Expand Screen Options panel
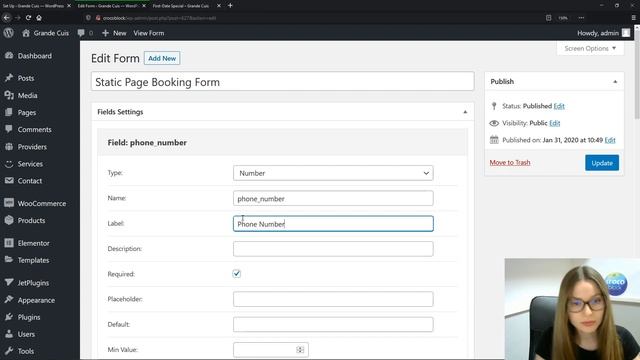This screenshot has height=360, width=640. click(x=590, y=48)
